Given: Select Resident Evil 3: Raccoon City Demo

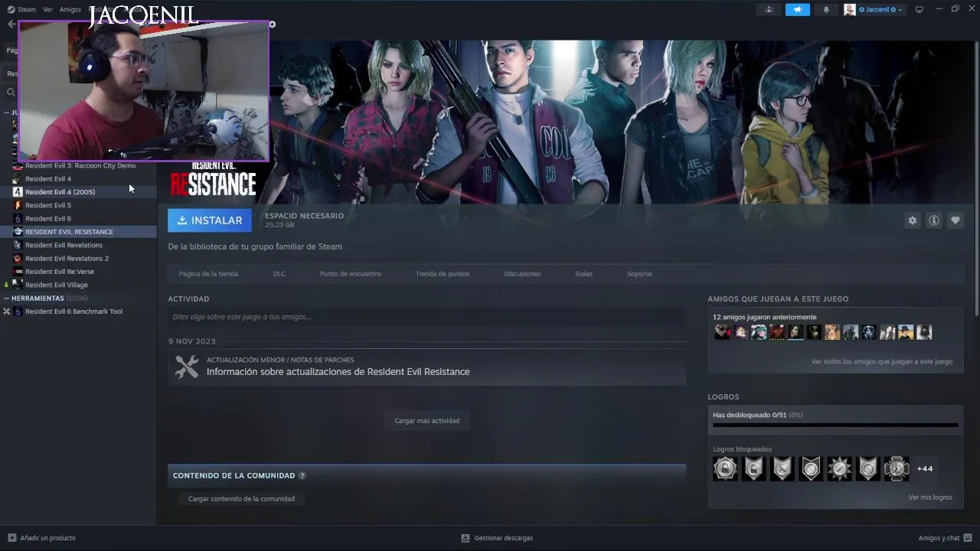Looking at the screenshot, I should (x=80, y=165).
